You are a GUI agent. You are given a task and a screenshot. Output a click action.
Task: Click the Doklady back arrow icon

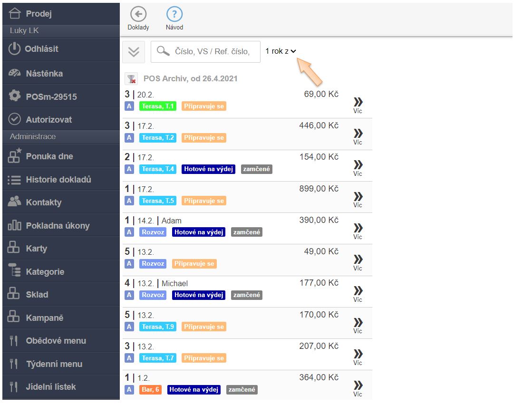click(x=138, y=14)
